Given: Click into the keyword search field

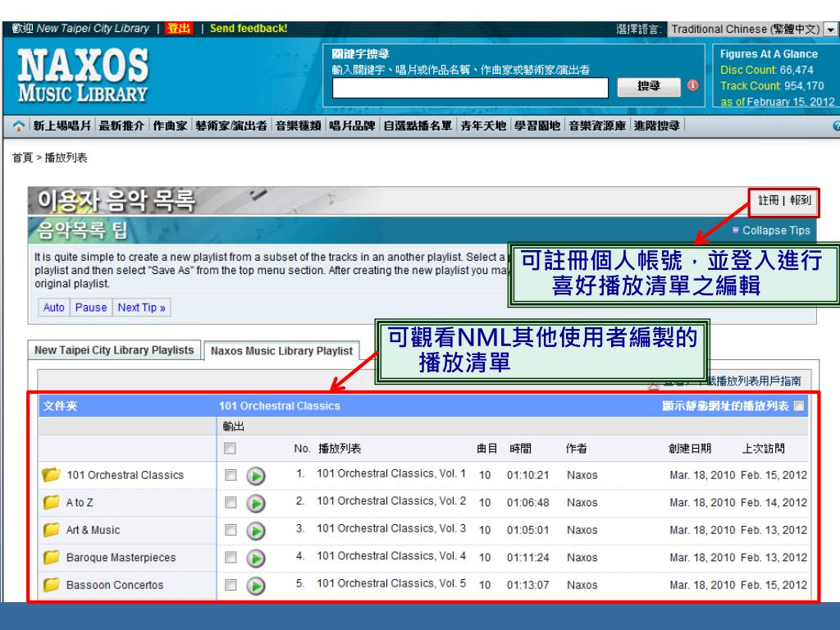Looking at the screenshot, I should click(x=470, y=88).
